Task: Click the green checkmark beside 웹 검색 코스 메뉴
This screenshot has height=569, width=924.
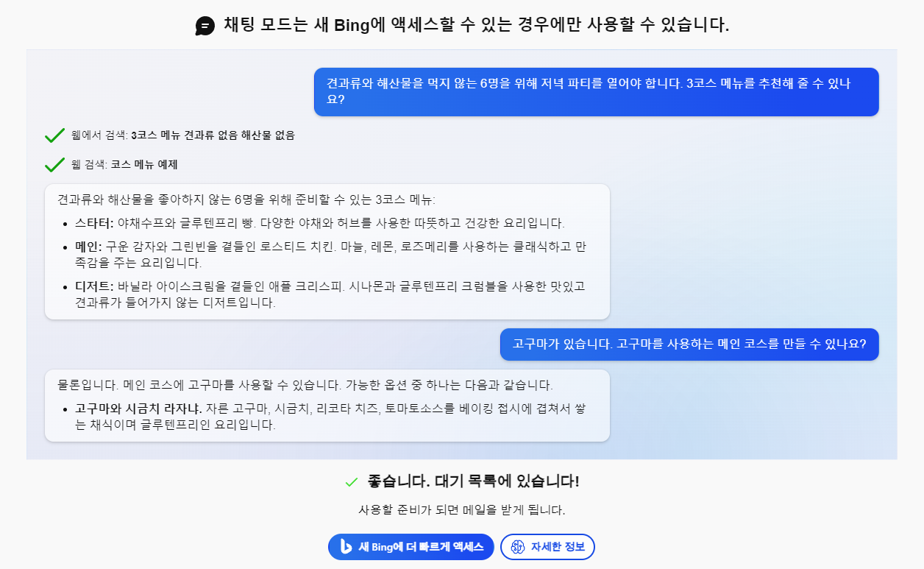Action: tap(55, 164)
